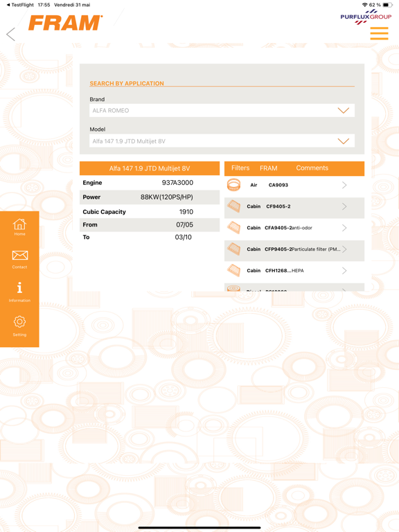Select the CA9093 part number
This screenshot has height=532, width=399.
tap(278, 185)
